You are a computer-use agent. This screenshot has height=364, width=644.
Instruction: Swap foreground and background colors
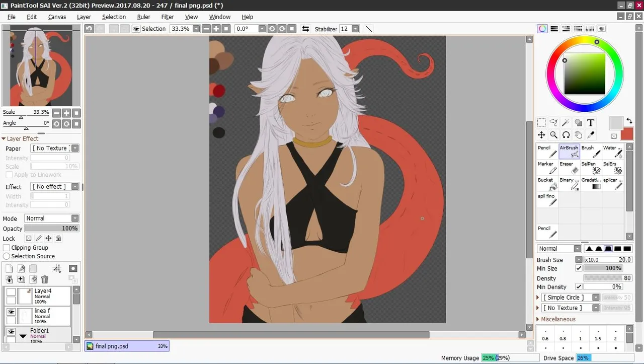click(x=629, y=121)
